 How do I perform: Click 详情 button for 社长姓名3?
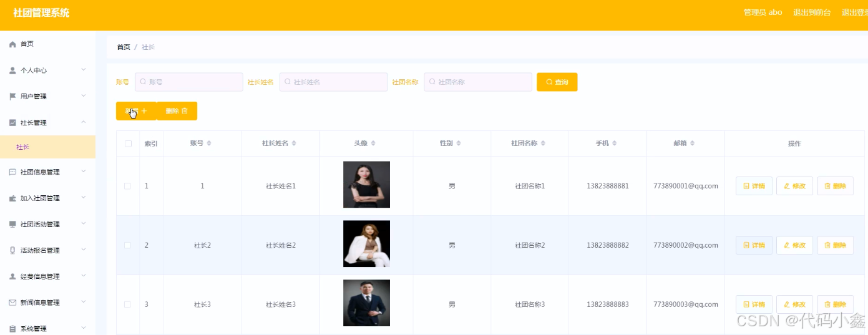(754, 304)
